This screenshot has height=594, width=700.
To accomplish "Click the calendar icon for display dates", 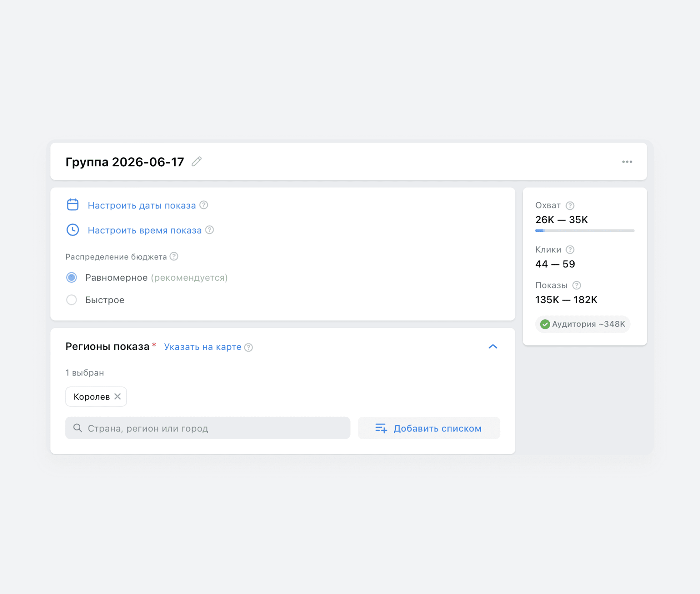I will pos(73,205).
